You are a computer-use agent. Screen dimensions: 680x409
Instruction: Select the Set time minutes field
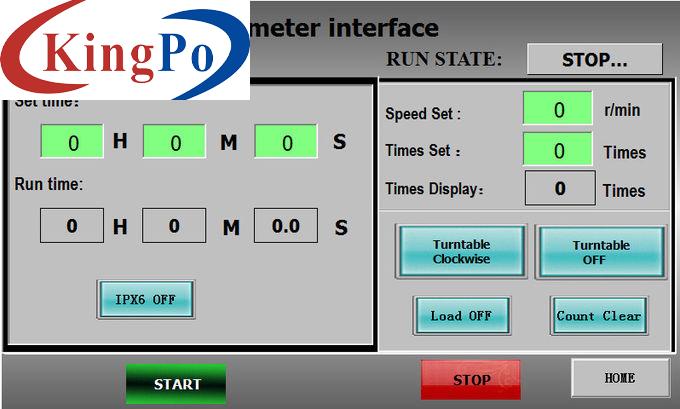pos(174,142)
